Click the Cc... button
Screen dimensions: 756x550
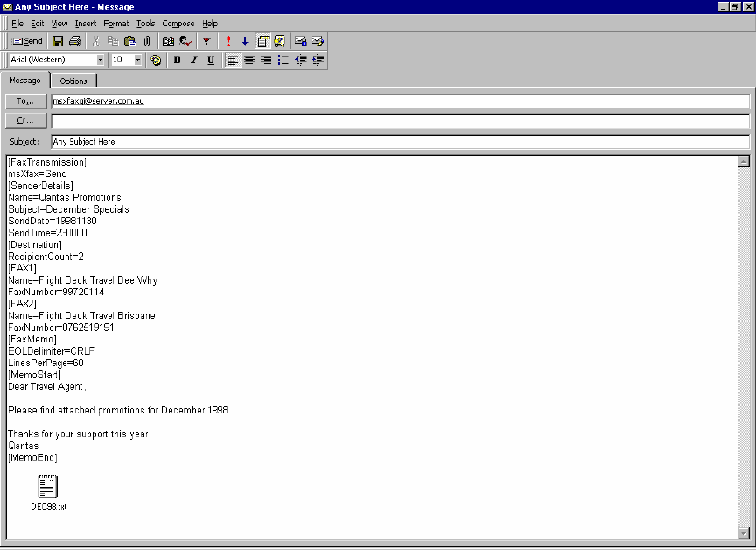click(x=25, y=121)
